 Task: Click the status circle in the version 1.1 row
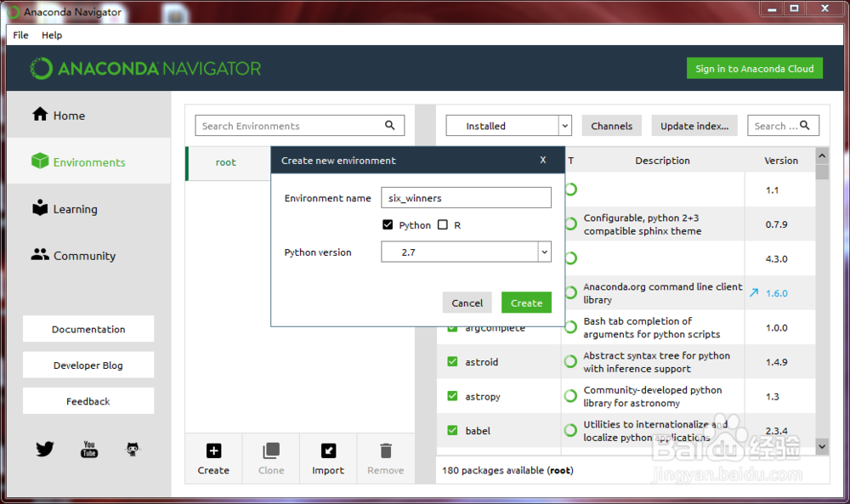[570, 190]
